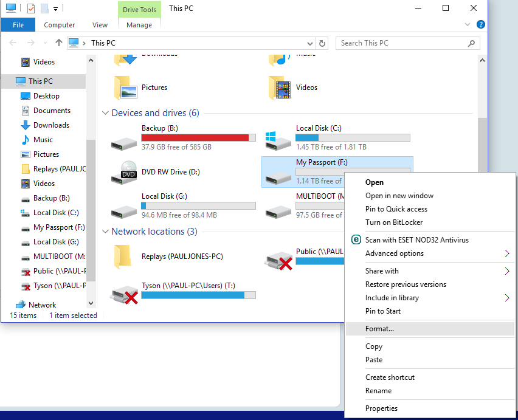Image resolution: width=518 pixels, height=420 pixels.
Task: Open the Manage ribbon tab
Action: pos(139,25)
